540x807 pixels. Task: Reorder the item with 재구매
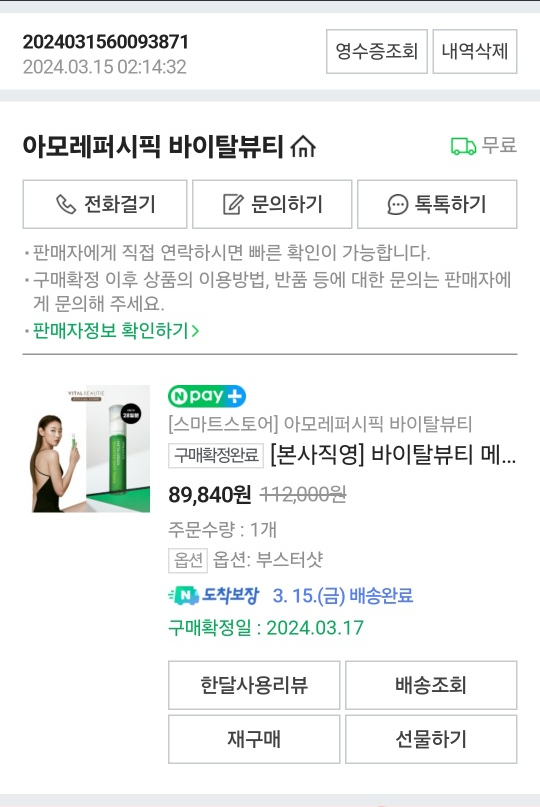coord(254,739)
